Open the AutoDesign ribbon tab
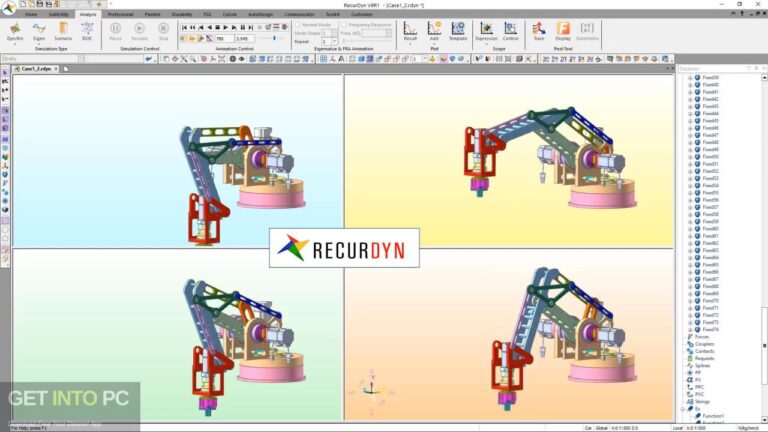 click(261, 14)
